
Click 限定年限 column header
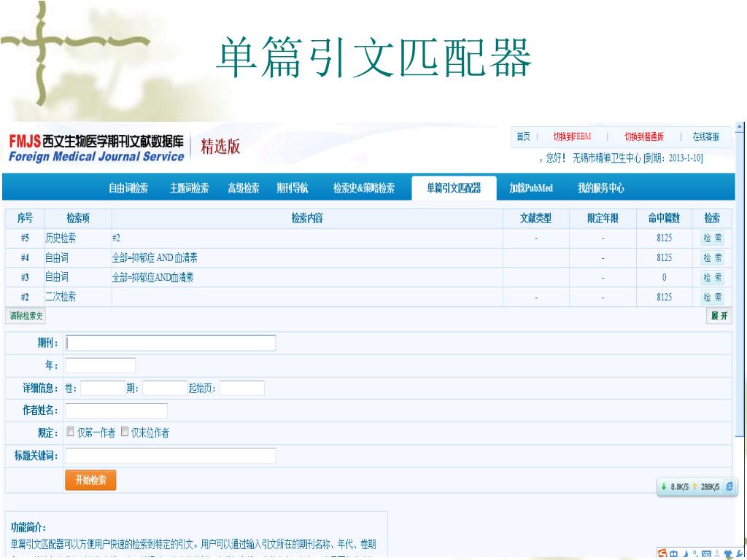point(603,218)
